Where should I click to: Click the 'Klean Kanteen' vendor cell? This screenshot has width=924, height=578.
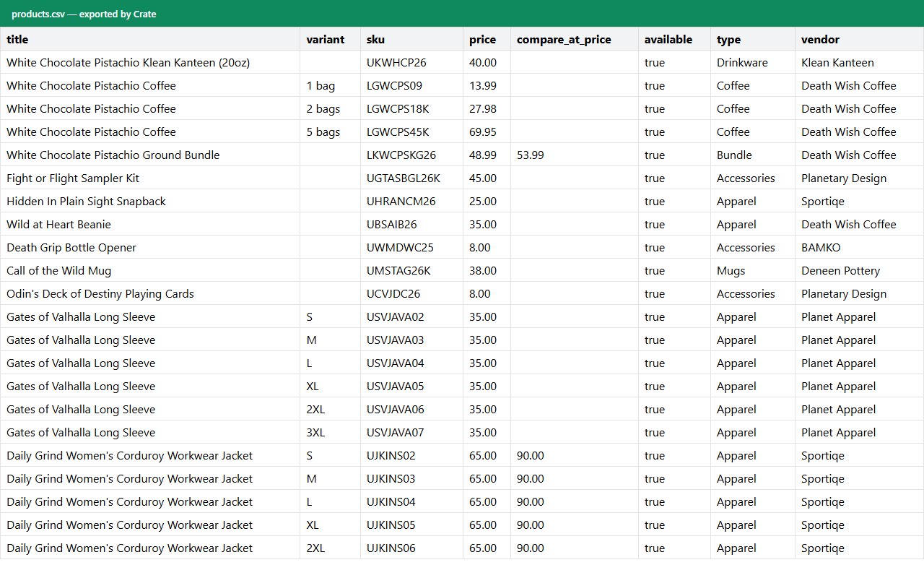(x=859, y=62)
